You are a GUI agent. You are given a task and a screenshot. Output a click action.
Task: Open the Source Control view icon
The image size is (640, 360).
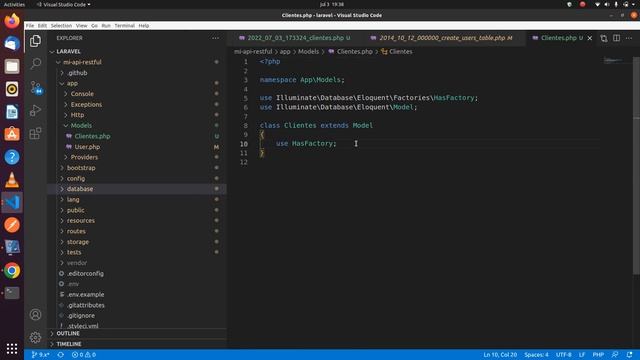coord(36,87)
